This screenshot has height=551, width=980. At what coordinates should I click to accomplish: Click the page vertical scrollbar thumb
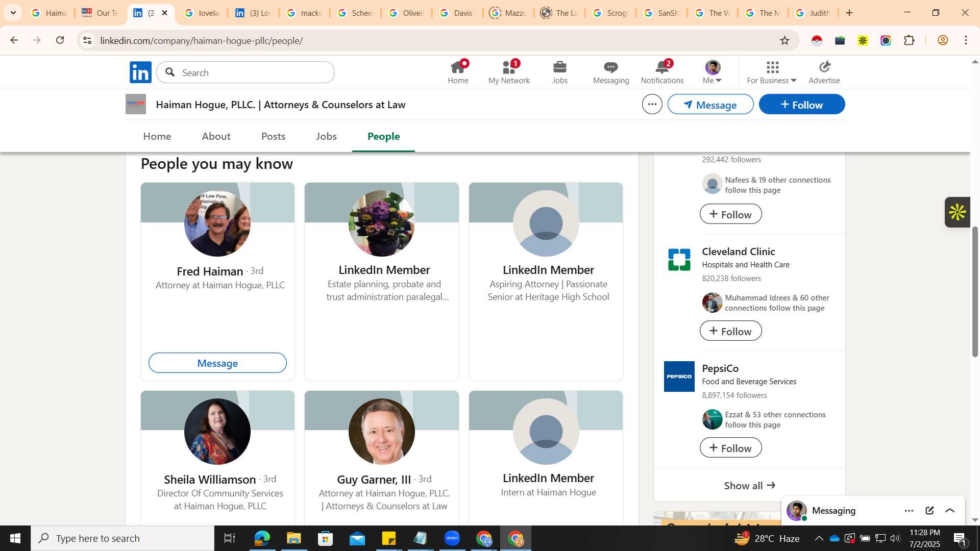(x=975, y=291)
